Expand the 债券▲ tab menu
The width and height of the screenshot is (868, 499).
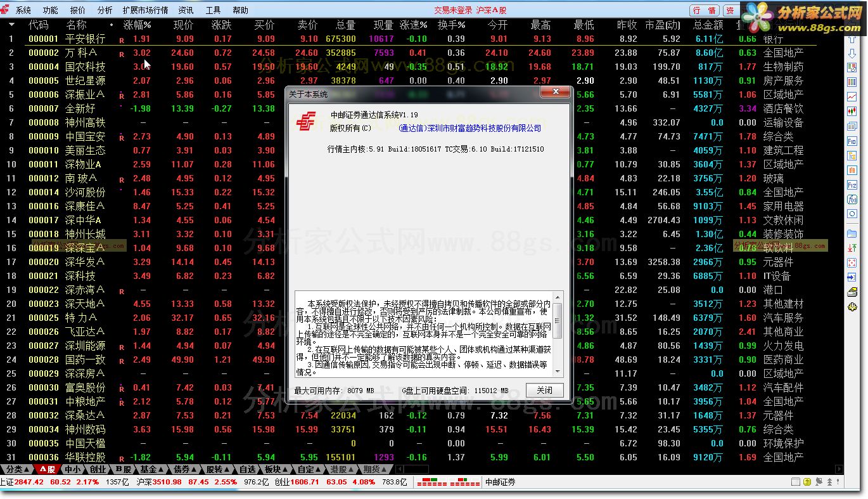(185, 470)
